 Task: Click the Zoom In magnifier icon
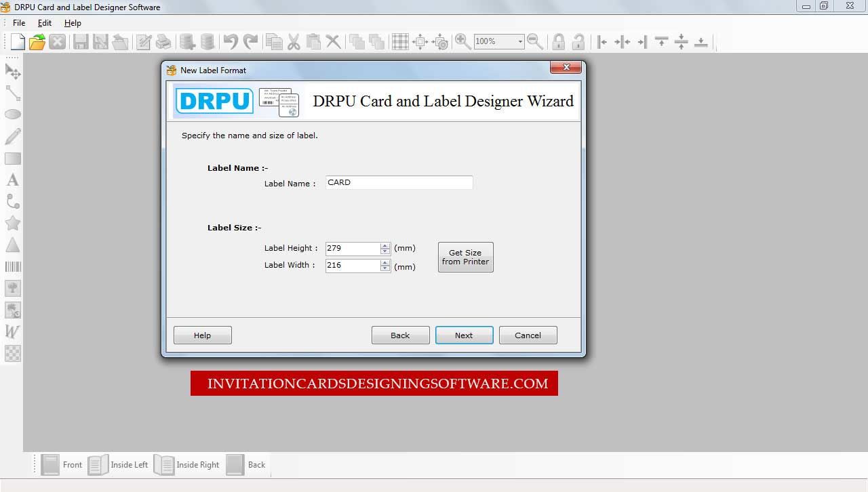coord(462,42)
